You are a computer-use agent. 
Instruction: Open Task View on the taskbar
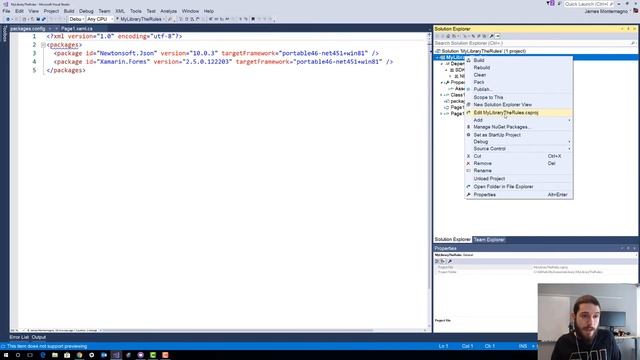pos(30,355)
